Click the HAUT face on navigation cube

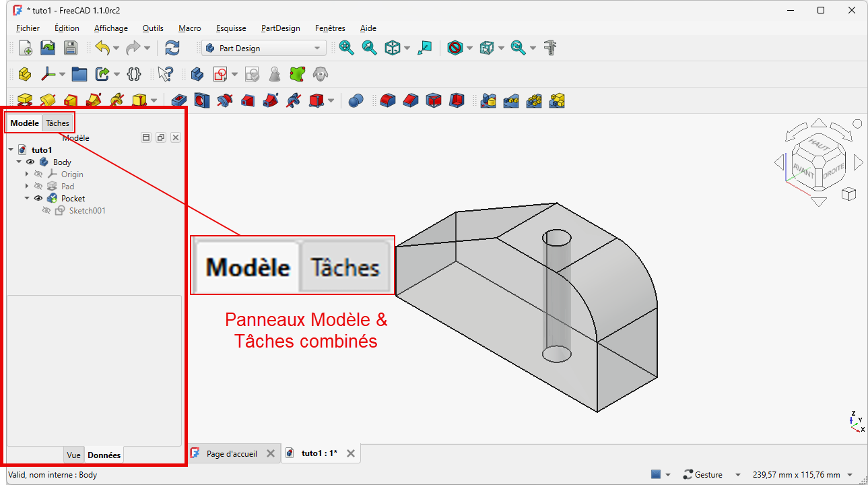click(819, 145)
